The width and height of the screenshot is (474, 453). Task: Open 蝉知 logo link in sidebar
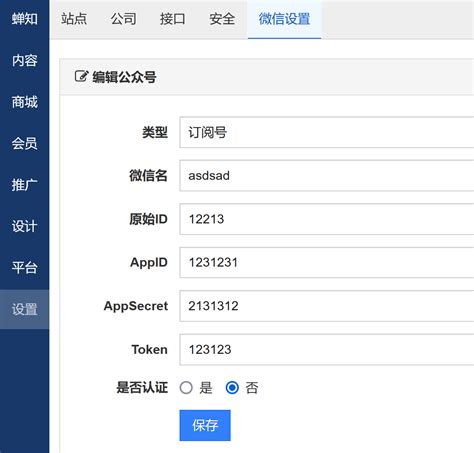coord(25,19)
